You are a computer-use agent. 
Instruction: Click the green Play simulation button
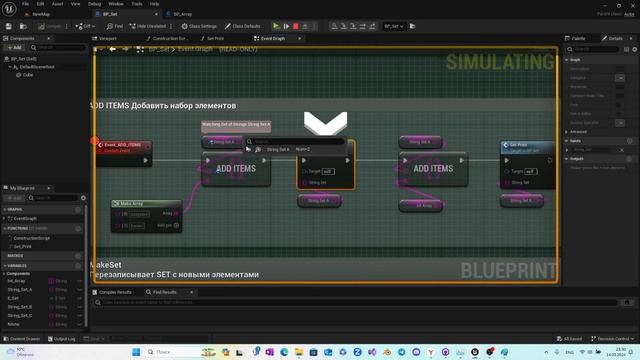pos(276,26)
